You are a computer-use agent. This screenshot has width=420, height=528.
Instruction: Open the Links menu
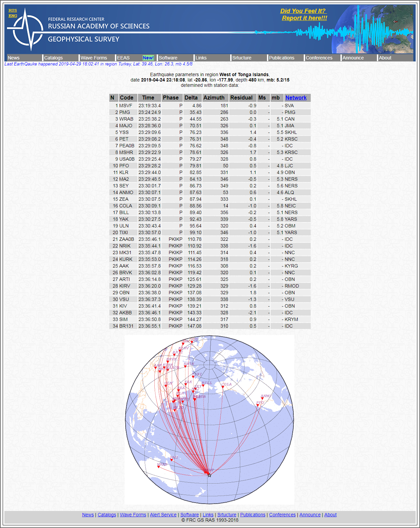pyautogui.click(x=201, y=58)
